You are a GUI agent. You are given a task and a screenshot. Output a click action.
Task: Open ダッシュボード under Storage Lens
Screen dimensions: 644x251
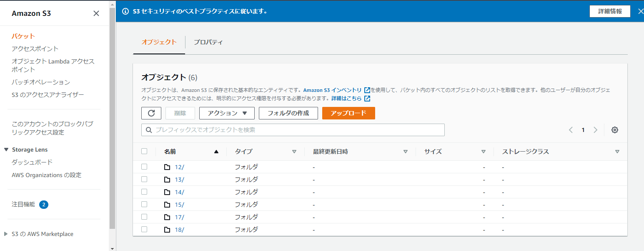(32, 162)
